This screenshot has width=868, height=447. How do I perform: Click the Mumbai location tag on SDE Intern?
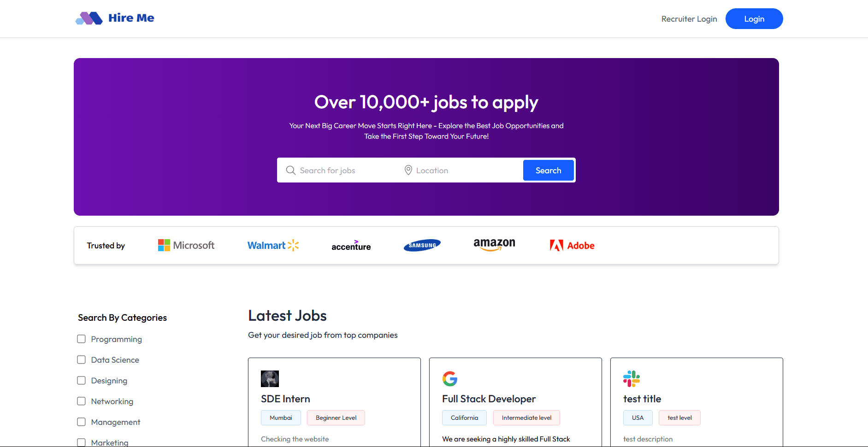[281, 418]
